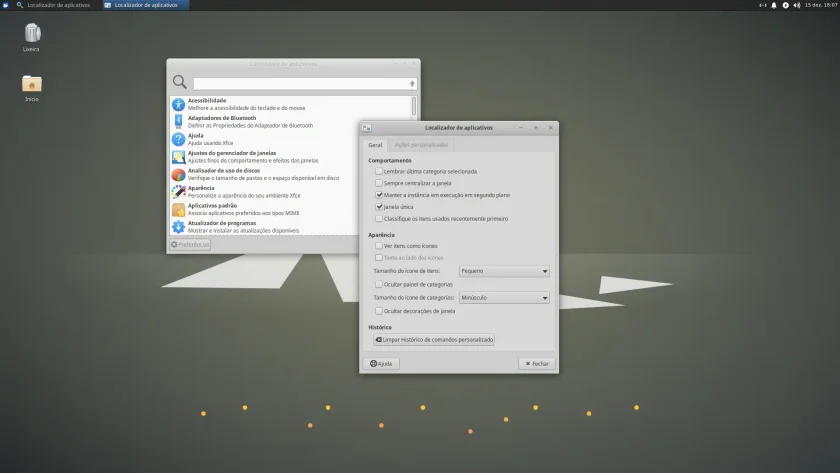The height and width of the screenshot is (473, 840).
Task: Select Aplicativos padrão list entry text
Action: [x=212, y=206]
